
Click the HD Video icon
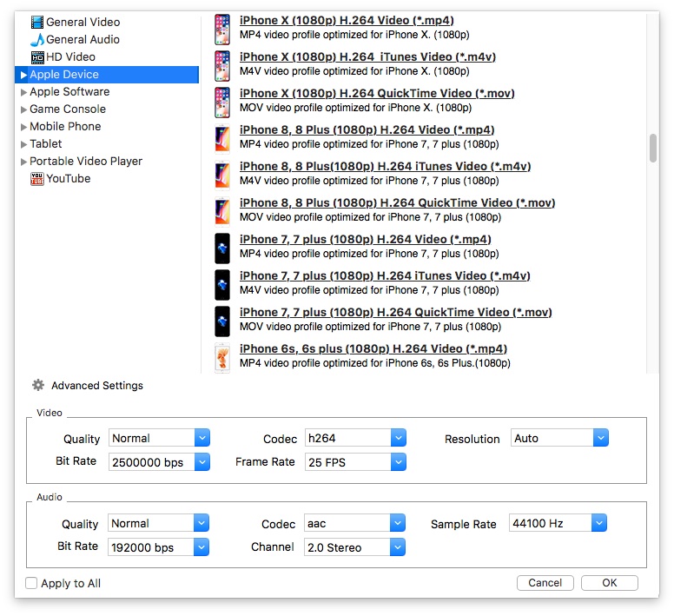(x=37, y=56)
